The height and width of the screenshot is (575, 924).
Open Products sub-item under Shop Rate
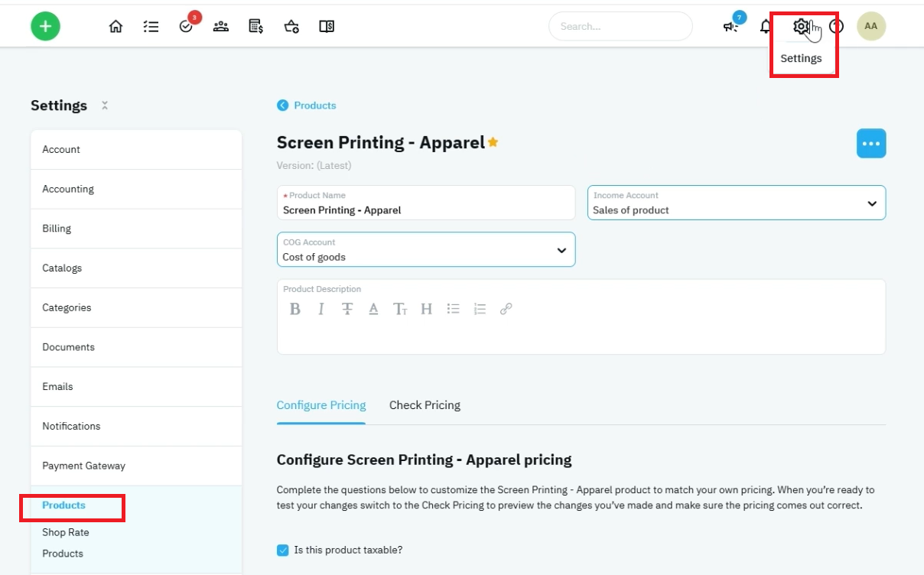point(63,554)
